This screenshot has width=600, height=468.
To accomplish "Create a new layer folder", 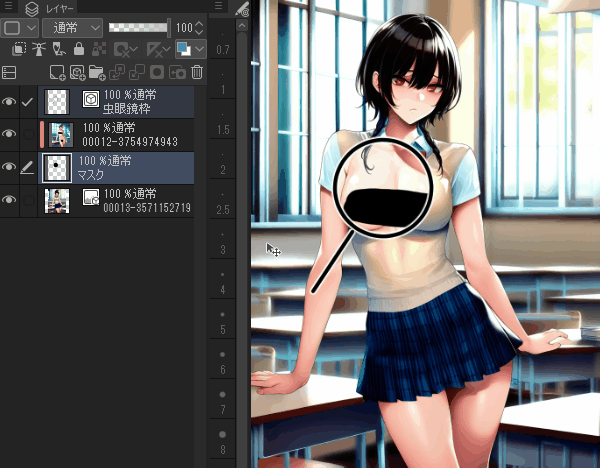I will pos(96,72).
